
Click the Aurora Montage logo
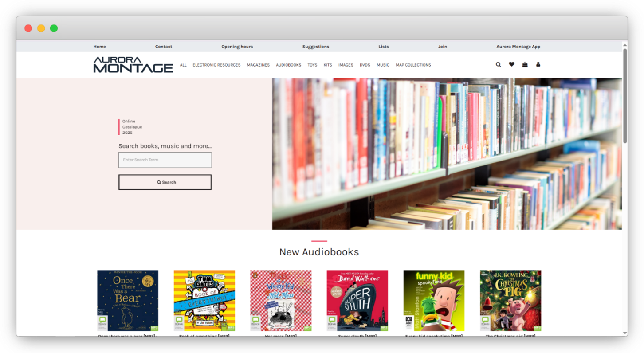point(133,65)
